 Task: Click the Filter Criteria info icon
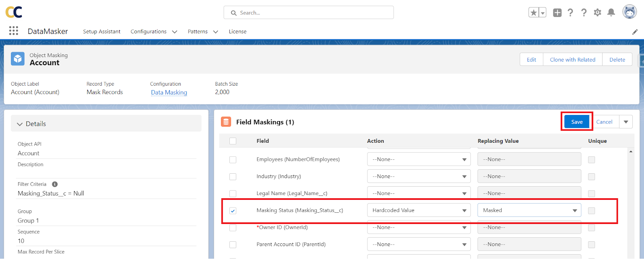55,184
